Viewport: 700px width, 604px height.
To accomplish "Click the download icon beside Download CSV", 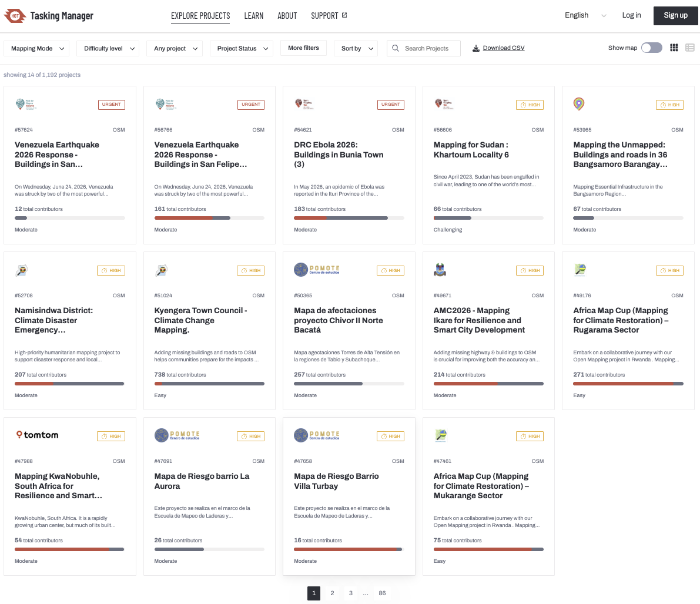I will point(476,48).
